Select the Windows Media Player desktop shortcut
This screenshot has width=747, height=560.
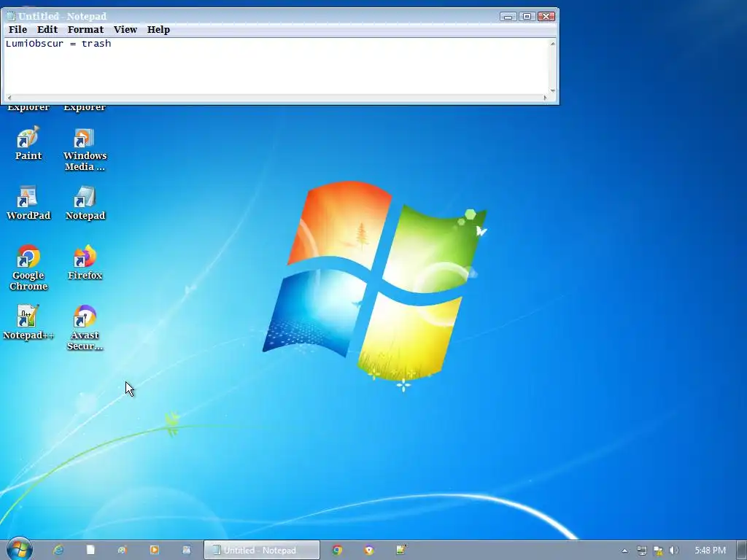[85, 149]
